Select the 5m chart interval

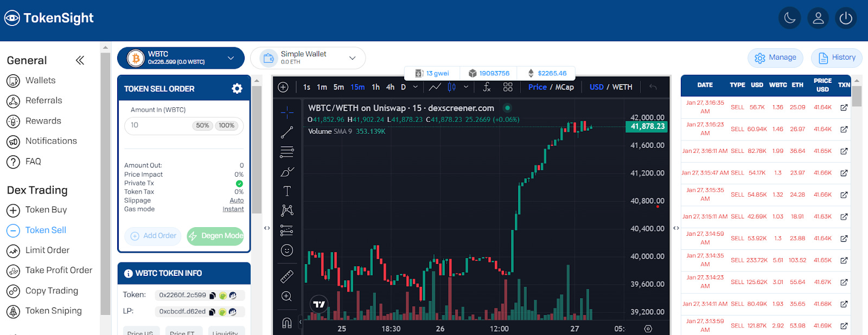[x=339, y=87]
